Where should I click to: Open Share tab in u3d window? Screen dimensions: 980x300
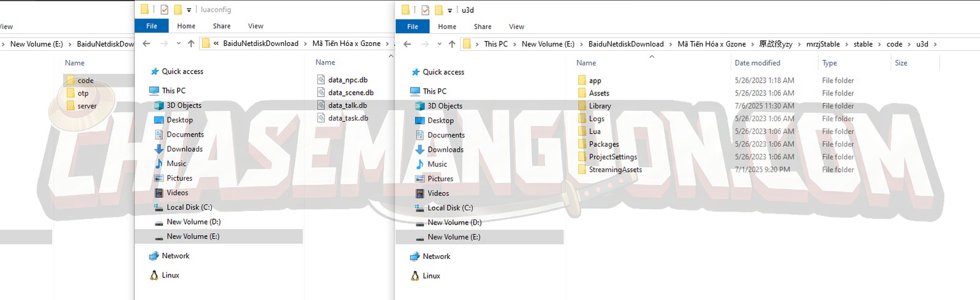click(482, 26)
